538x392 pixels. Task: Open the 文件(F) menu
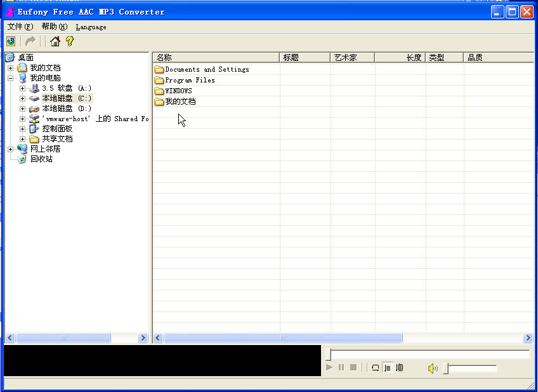coord(20,27)
